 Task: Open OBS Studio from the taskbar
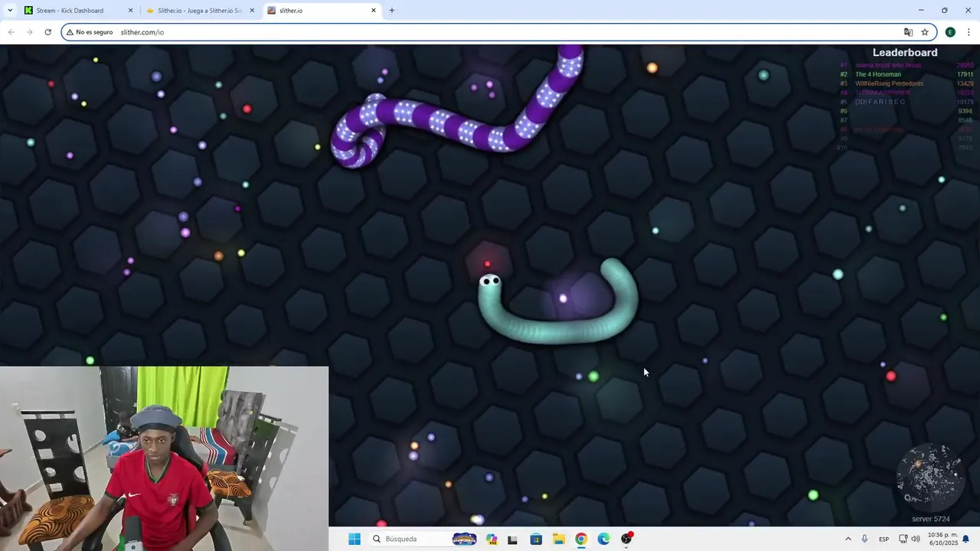coord(626,539)
